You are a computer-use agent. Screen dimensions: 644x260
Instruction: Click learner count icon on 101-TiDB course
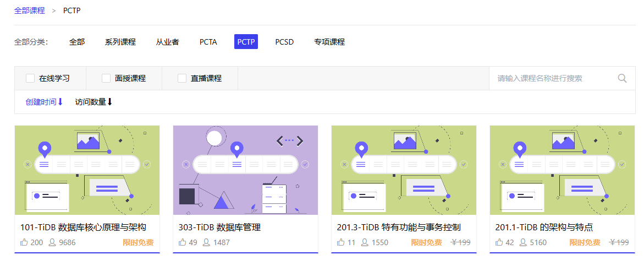point(52,242)
